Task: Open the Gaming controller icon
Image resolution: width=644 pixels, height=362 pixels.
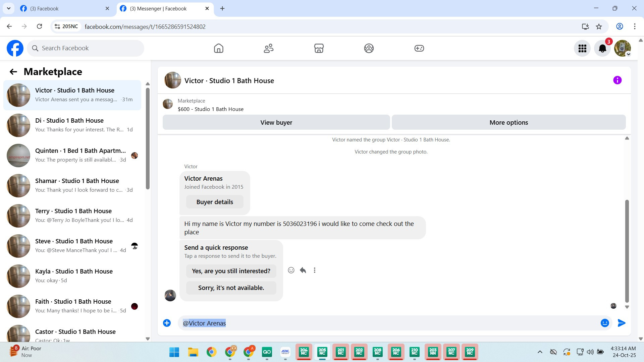Action: (x=419, y=48)
